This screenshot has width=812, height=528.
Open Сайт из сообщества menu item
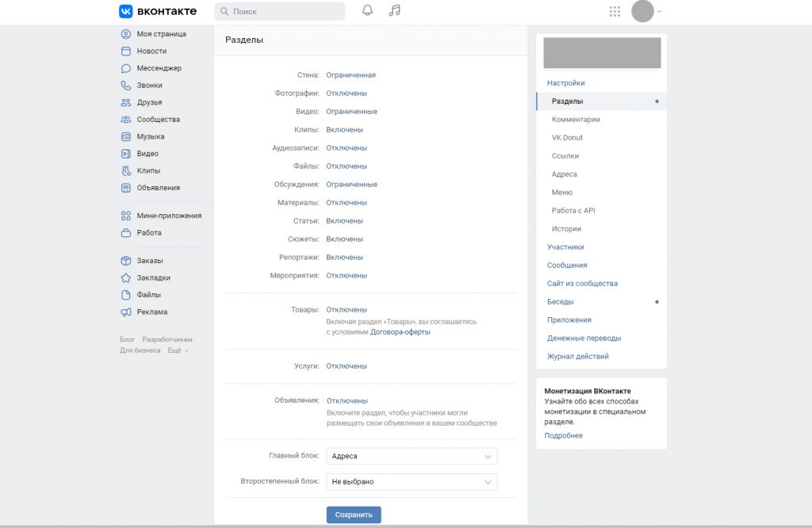coord(582,284)
